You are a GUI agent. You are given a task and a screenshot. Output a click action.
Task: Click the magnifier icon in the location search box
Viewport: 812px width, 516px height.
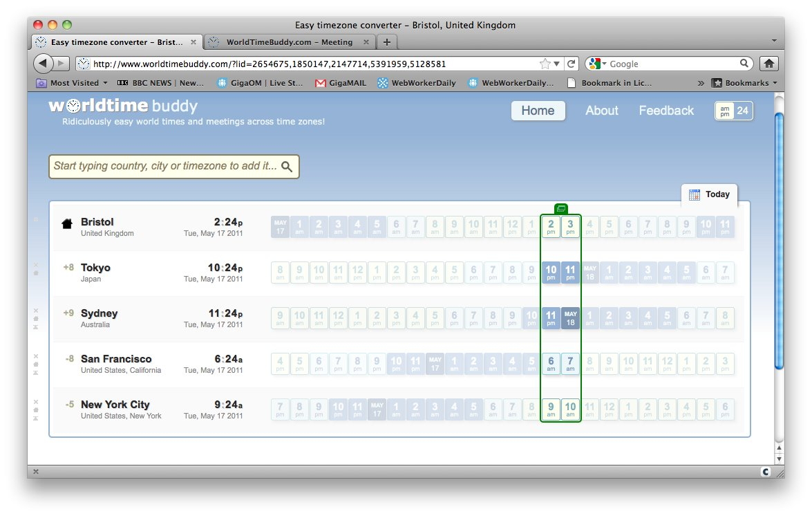click(x=286, y=166)
